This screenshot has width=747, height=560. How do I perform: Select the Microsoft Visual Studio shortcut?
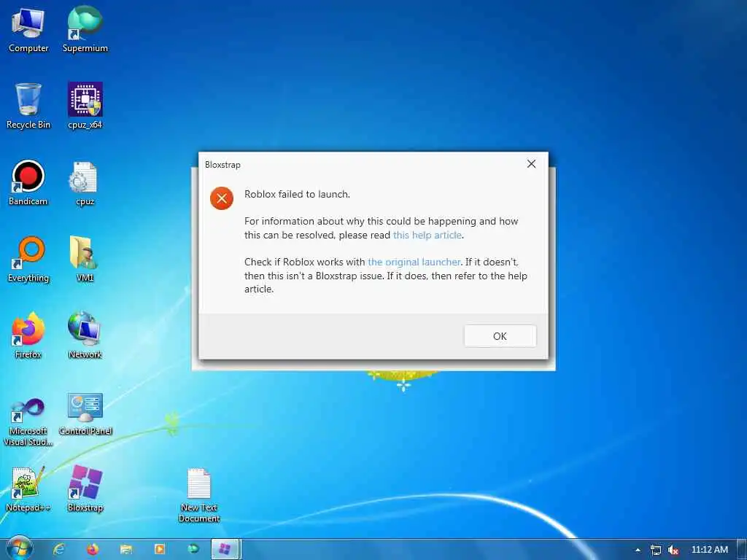[28, 423]
